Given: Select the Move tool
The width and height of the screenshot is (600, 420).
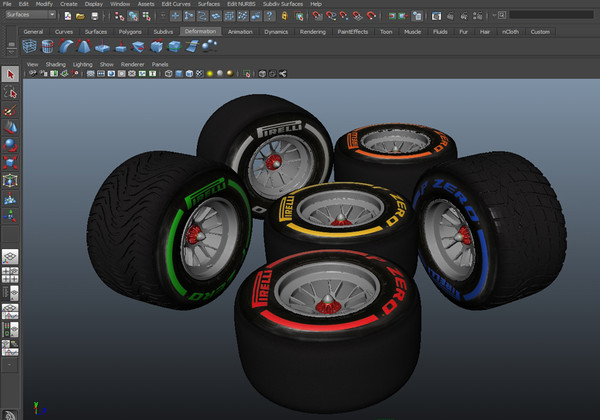Looking at the screenshot, I should click(x=10, y=127).
